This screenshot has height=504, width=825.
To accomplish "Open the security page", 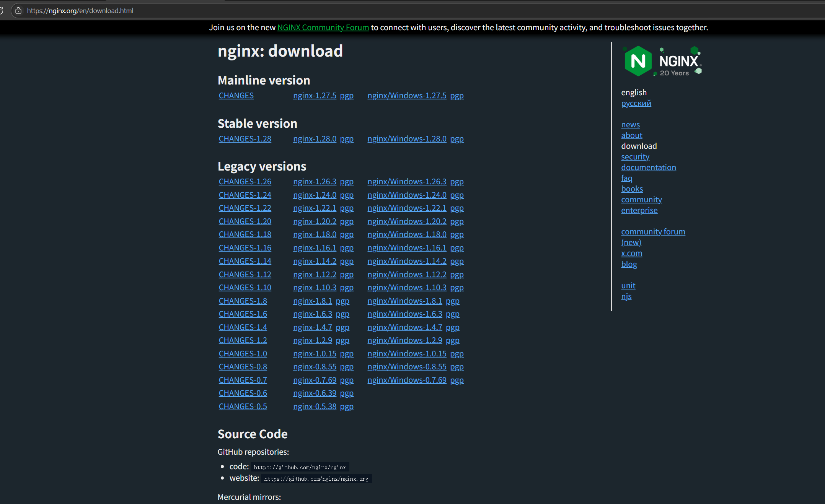I will 635,157.
